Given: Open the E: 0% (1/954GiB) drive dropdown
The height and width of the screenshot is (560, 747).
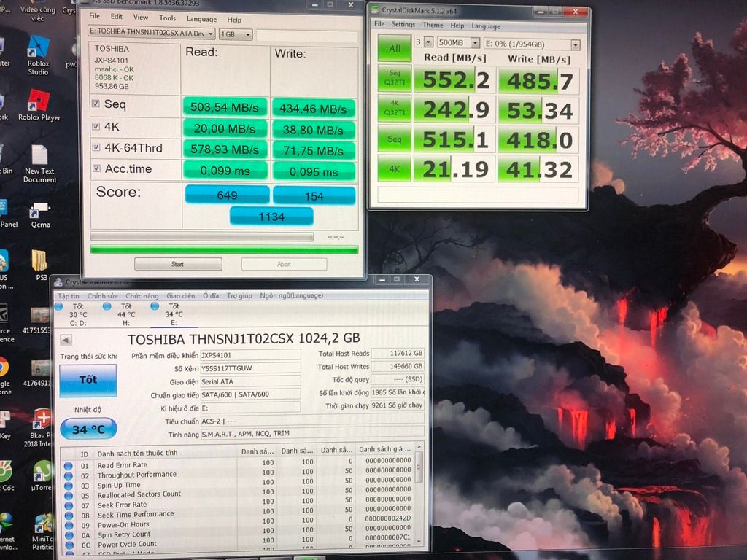Looking at the screenshot, I should (532, 44).
